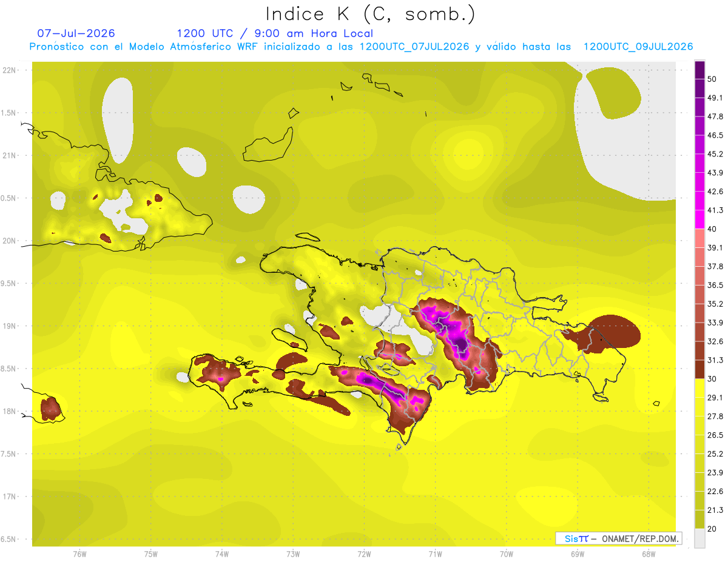The width and height of the screenshot is (728, 562).
Task: Select the "19N" latitude label
Action: [9, 326]
